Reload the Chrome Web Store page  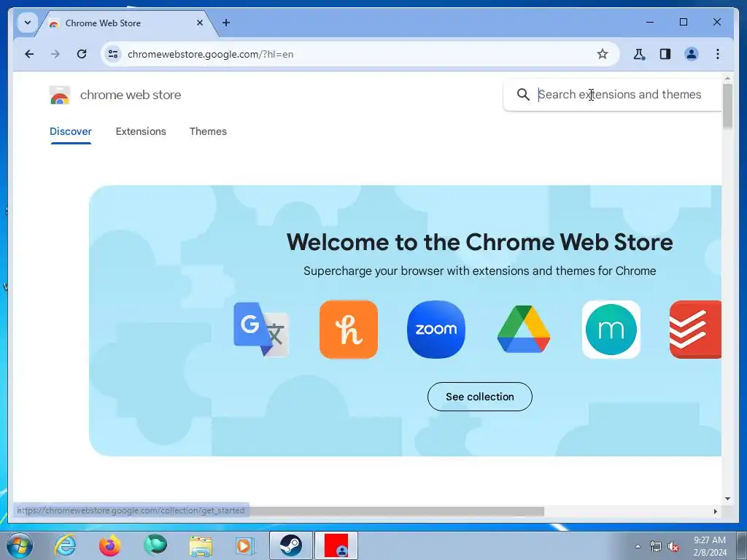(82, 54)
